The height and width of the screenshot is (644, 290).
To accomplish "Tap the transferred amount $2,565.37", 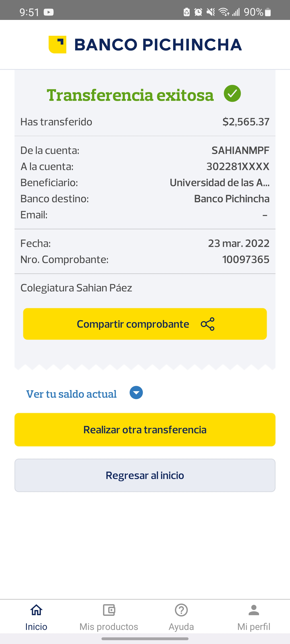I will tap(246, 122).
